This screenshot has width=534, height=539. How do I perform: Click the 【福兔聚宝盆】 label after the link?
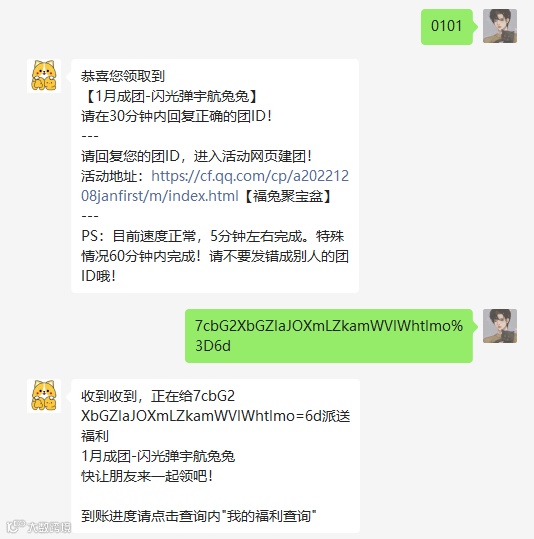point(287,196)
